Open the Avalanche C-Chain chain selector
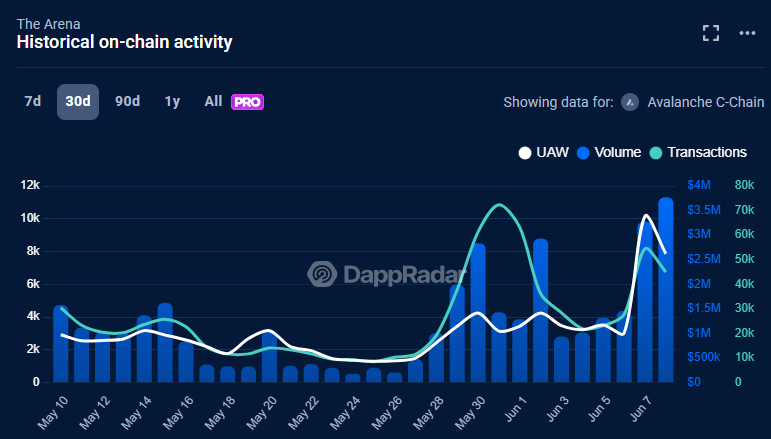The image size is (771, 439). pyautogui.click(x=692, y=102)
